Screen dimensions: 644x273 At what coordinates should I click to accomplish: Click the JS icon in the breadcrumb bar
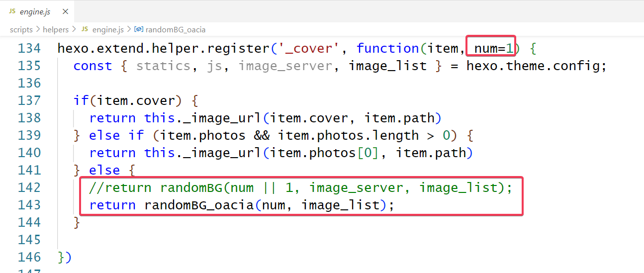tap(85, 30)
